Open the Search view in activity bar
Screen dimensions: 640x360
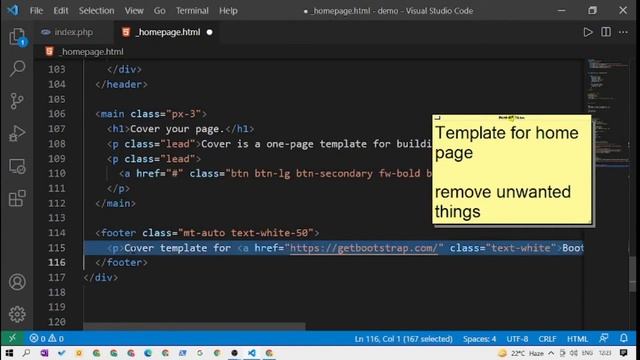[17, 69]
